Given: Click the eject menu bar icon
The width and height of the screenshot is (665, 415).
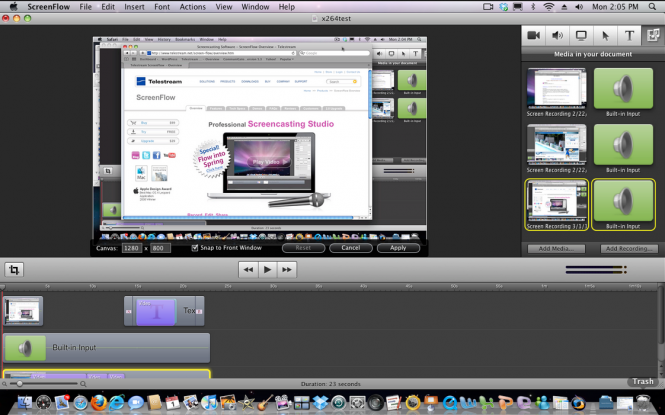Looking at the screenshot, I should point(564,7).
